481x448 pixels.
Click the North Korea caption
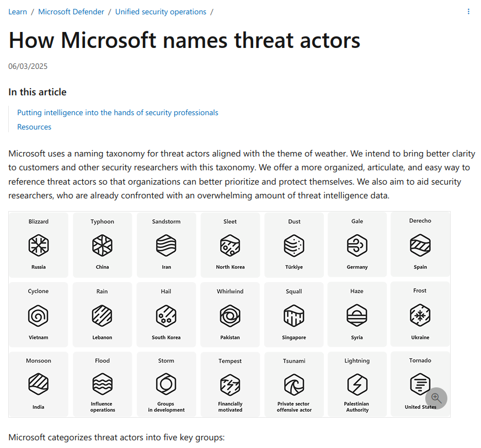click(x=230, y=267)
